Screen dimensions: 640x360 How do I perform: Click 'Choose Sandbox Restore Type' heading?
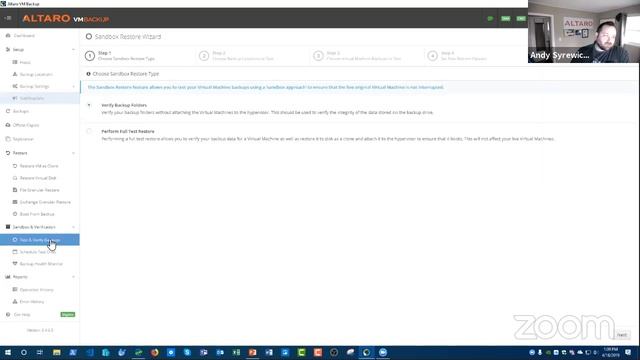click(126, 74)
